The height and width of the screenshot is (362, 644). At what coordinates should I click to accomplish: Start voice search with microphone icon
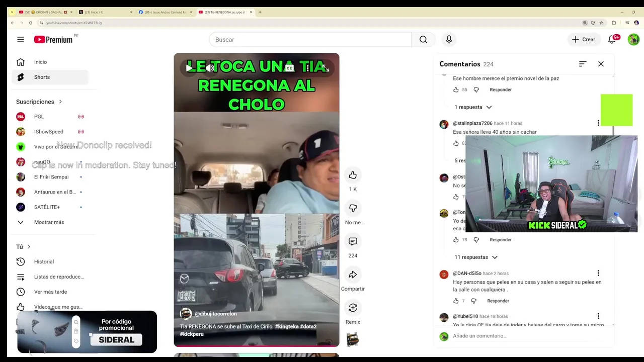[x=449, y=40]
